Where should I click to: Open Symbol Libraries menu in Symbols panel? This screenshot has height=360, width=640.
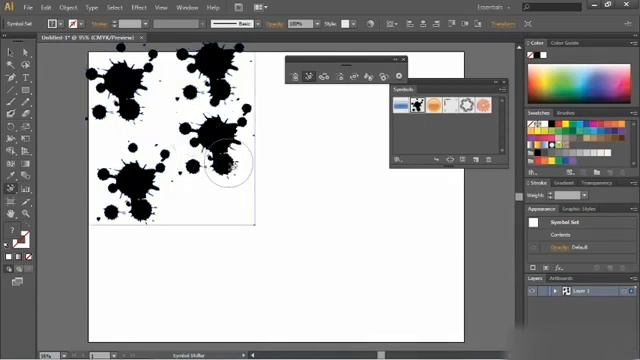point(398,160)
